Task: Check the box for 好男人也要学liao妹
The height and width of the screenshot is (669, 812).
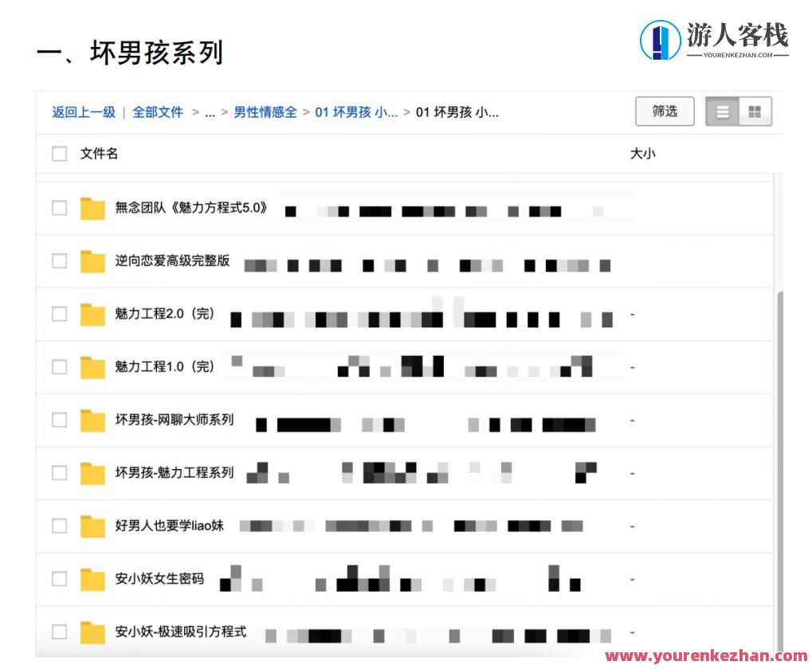Action: point(60,526)
